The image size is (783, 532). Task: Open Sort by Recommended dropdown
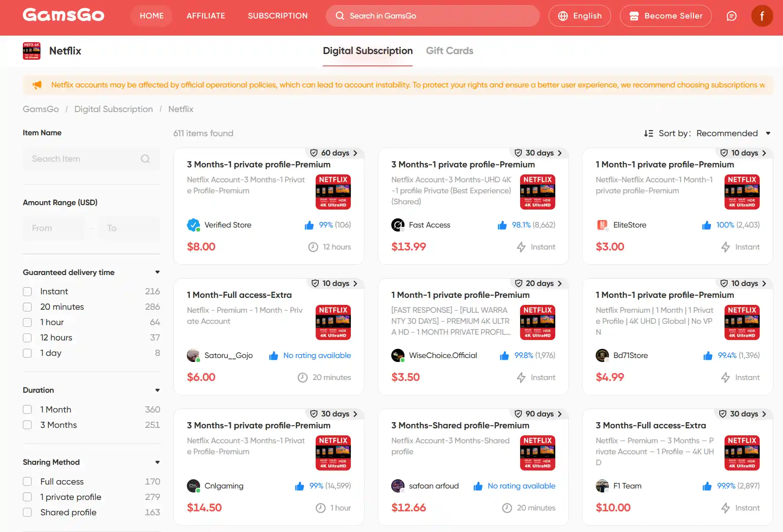point(733,133)
